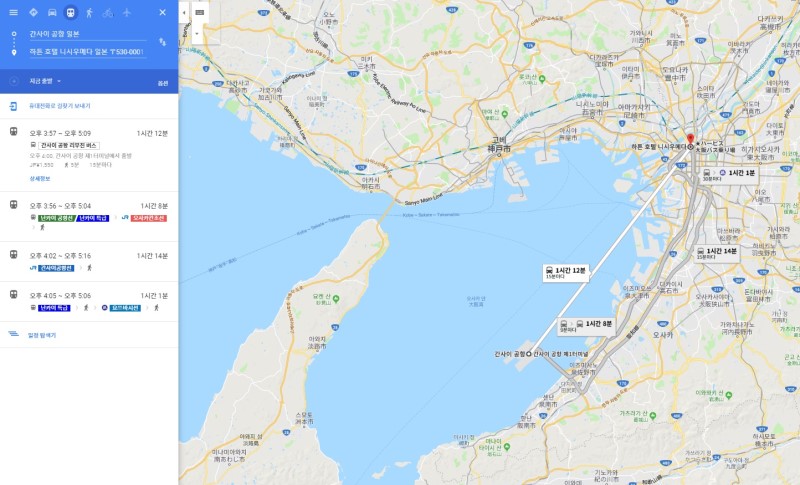Click send directions to phone link
The image size is (800, 485).
(x=59, y=106)
